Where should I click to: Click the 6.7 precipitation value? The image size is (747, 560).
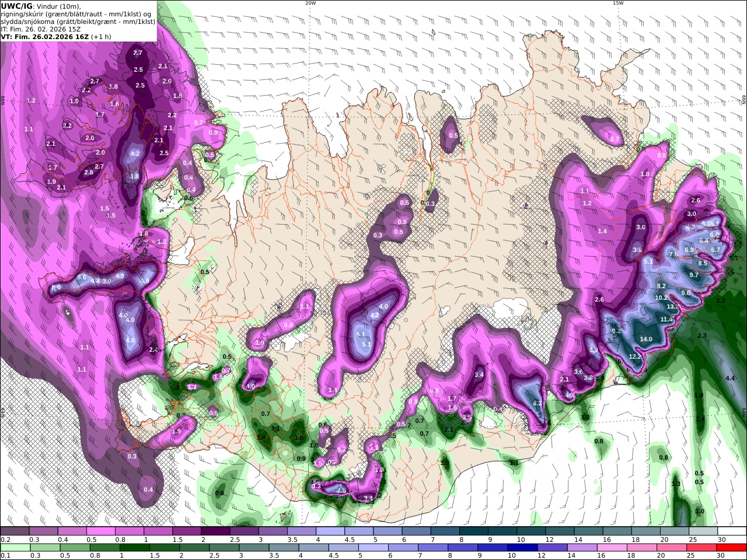[x=716, y=250]
